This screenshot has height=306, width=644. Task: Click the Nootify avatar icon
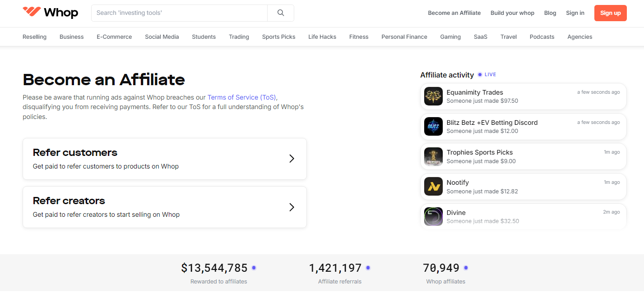[x=433, y=186]
